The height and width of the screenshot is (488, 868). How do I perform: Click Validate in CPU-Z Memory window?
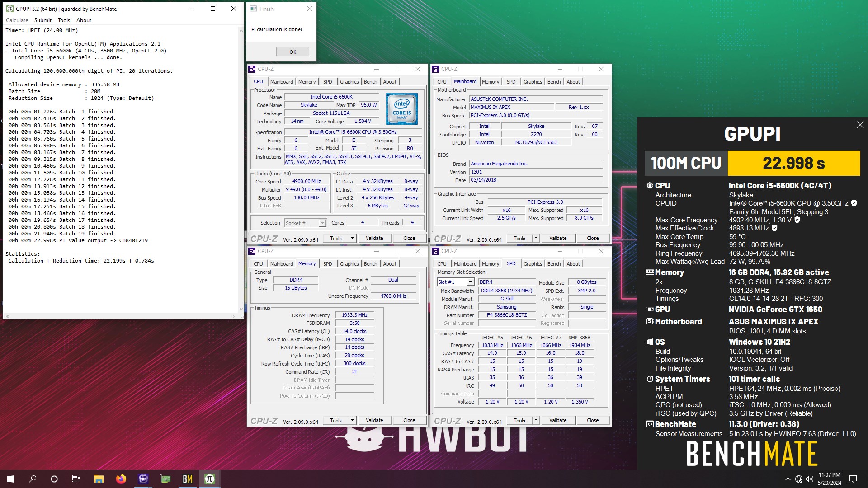click(x=374, y=420)
